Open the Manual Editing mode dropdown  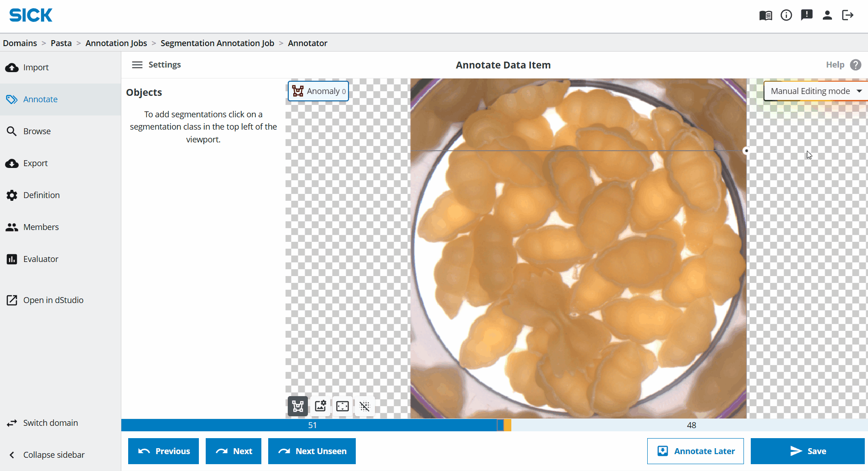pos(816,91)
